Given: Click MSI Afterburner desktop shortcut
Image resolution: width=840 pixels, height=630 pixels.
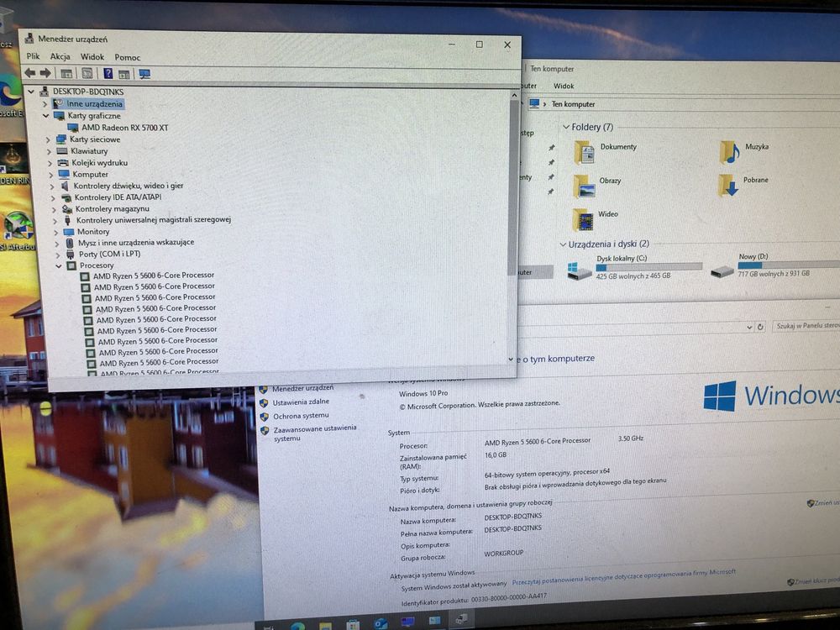Looking at the screenshot, I should point(18,232).
